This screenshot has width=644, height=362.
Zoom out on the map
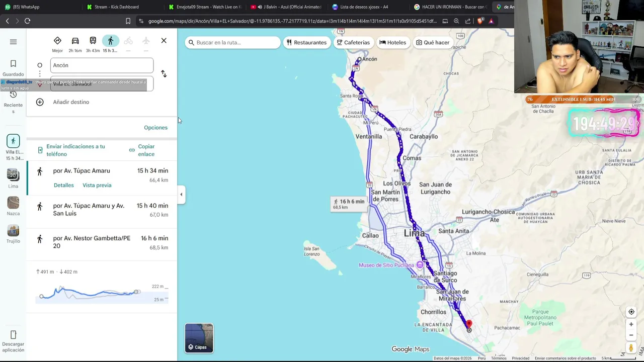coord(631,335)
